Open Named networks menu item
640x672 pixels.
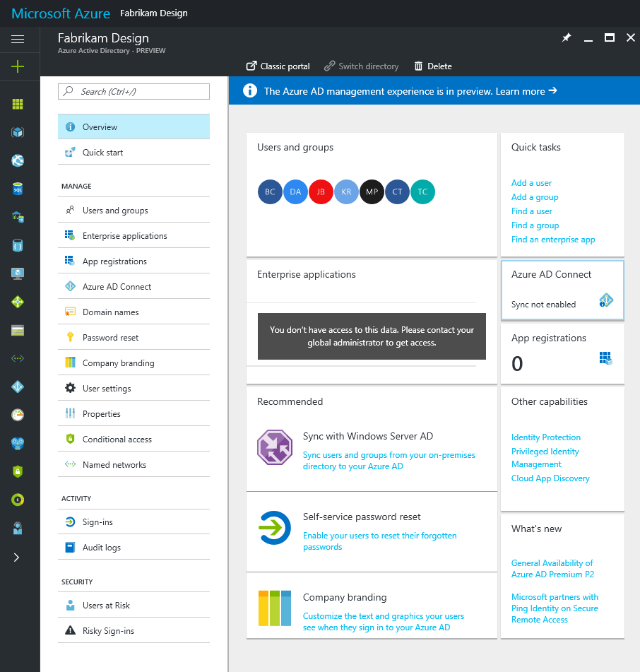click(x=134, y=464)
